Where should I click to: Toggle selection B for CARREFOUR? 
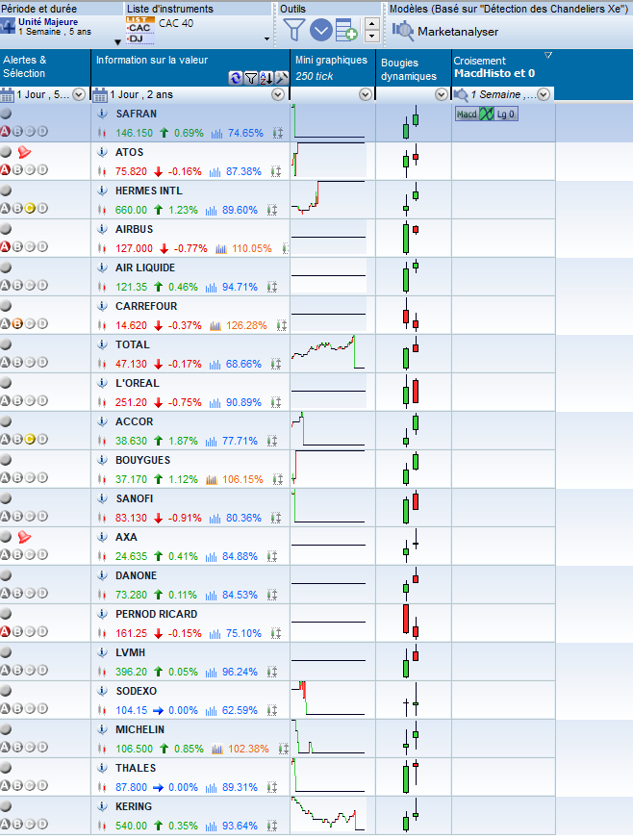[x=17, y=323]
